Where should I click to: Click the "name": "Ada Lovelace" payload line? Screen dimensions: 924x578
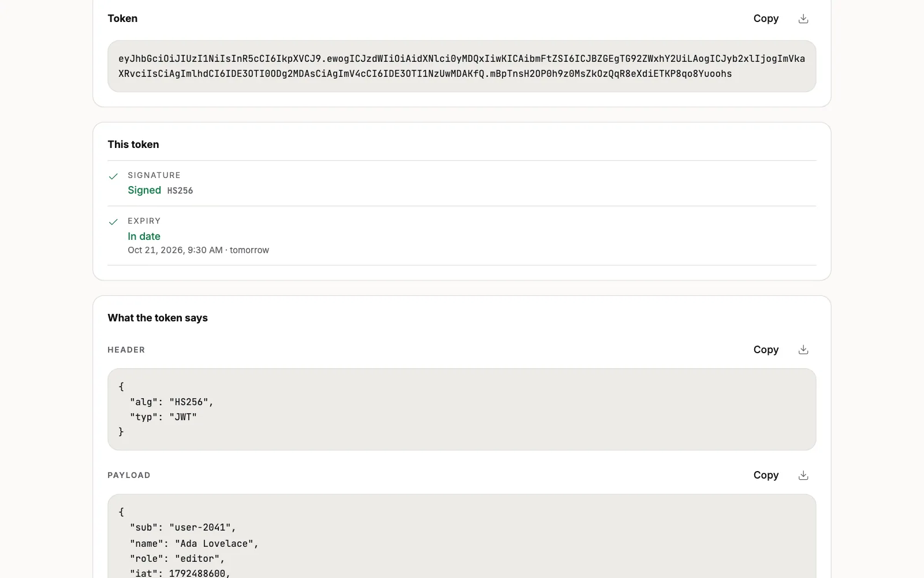click(195, 543)
